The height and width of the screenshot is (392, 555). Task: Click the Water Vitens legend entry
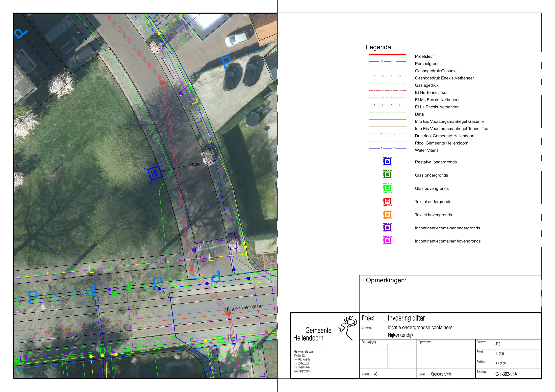(426, 150)
